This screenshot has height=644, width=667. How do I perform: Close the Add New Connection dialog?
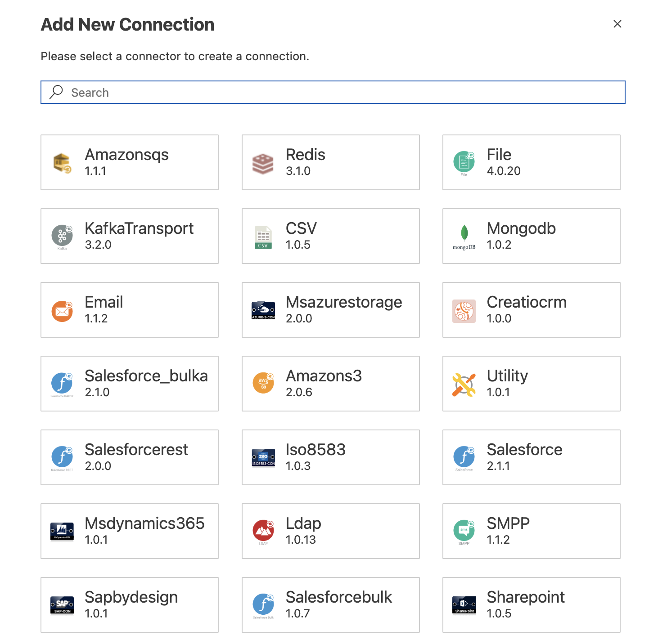tap(617, 24)
